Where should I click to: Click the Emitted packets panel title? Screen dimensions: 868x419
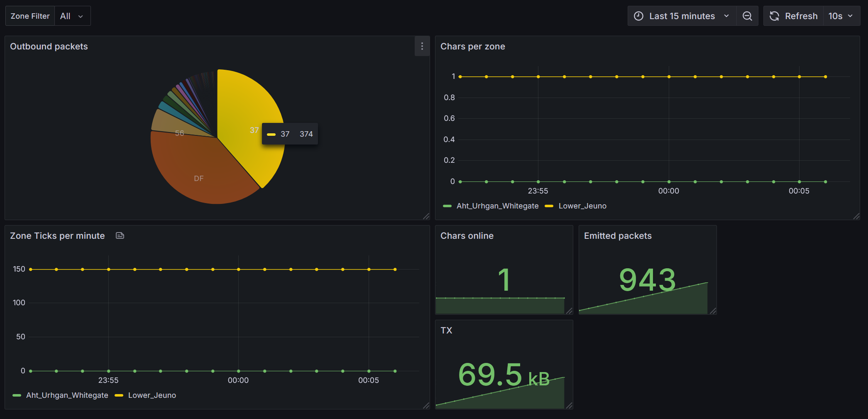[618, 236]
